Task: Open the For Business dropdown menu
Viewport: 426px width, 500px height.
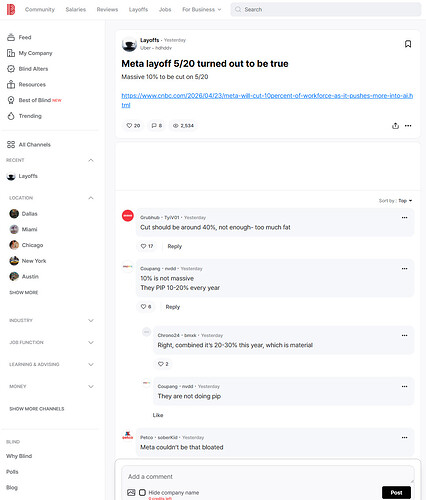Action: click(x=201, y=10)
